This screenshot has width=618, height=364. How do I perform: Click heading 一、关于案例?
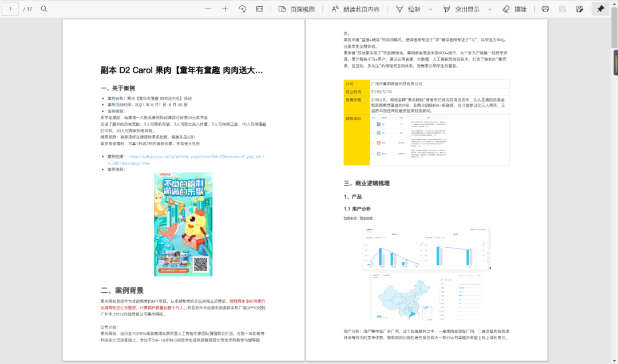click(x=118, y=88)
